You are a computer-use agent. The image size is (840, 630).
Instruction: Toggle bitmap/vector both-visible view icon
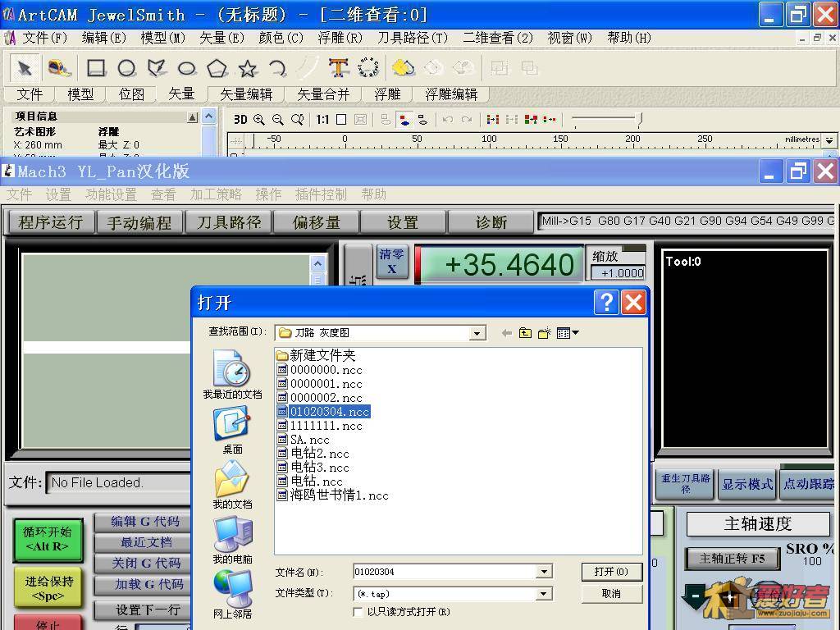pyautogui.click(x=404, y=120)
